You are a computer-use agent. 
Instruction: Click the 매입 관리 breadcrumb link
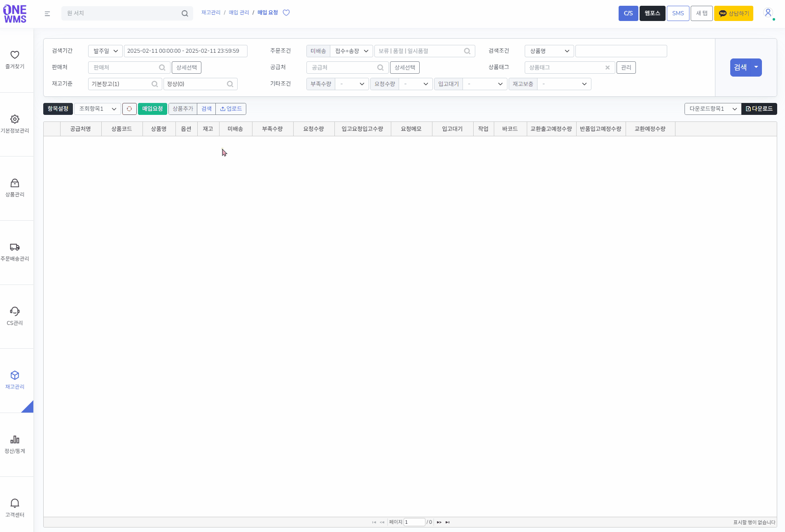239,13
